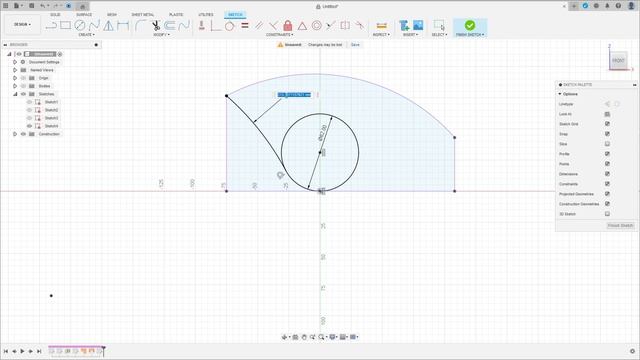Click Finish Sketch button in Sketch Palette
The width and height of the screenshot is (640, 360).
[620, 225]
